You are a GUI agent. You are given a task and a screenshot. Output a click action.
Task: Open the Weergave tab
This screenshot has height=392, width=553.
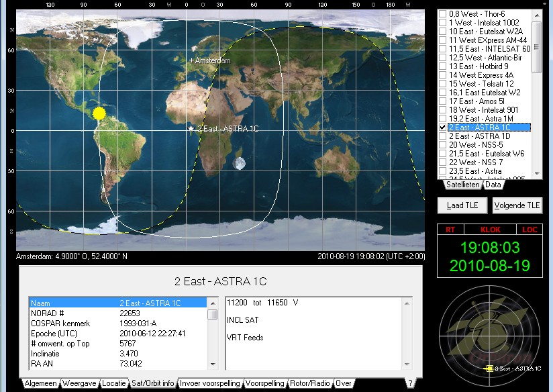[79, 383]
